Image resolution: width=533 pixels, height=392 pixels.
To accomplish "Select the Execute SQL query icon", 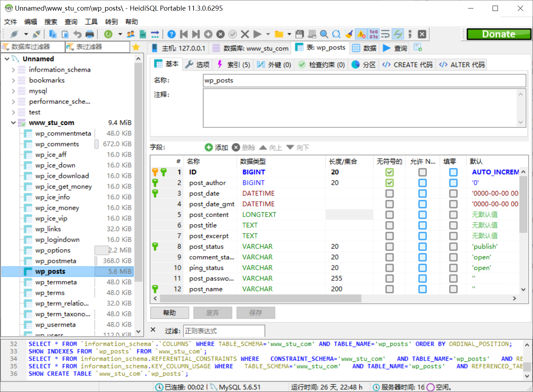I will tap(258, 34).
